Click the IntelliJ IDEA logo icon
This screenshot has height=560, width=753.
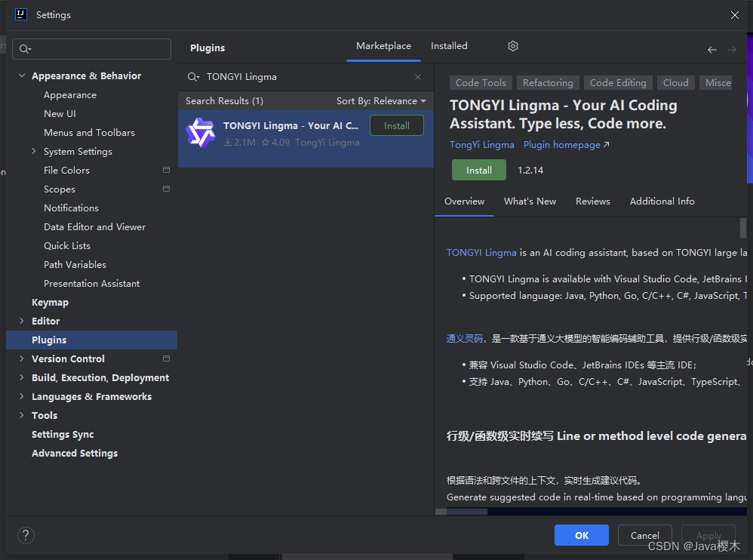point(20,14)
